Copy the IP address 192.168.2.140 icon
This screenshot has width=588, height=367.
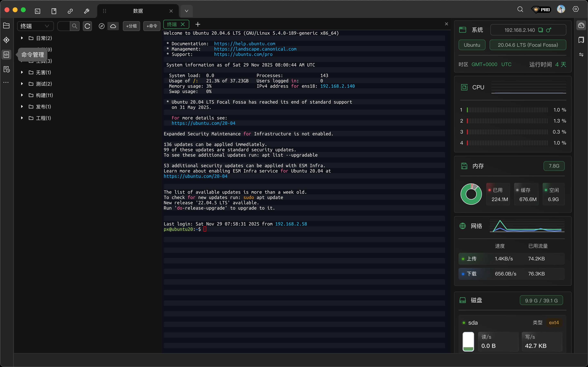pyautogui.click(x=541, y=30)
